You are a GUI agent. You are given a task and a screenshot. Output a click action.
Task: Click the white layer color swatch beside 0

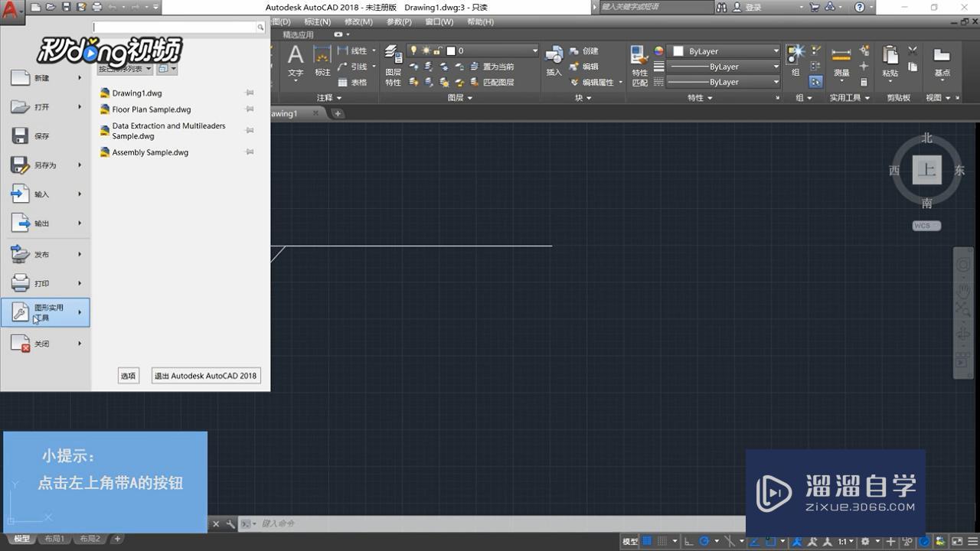451,51
